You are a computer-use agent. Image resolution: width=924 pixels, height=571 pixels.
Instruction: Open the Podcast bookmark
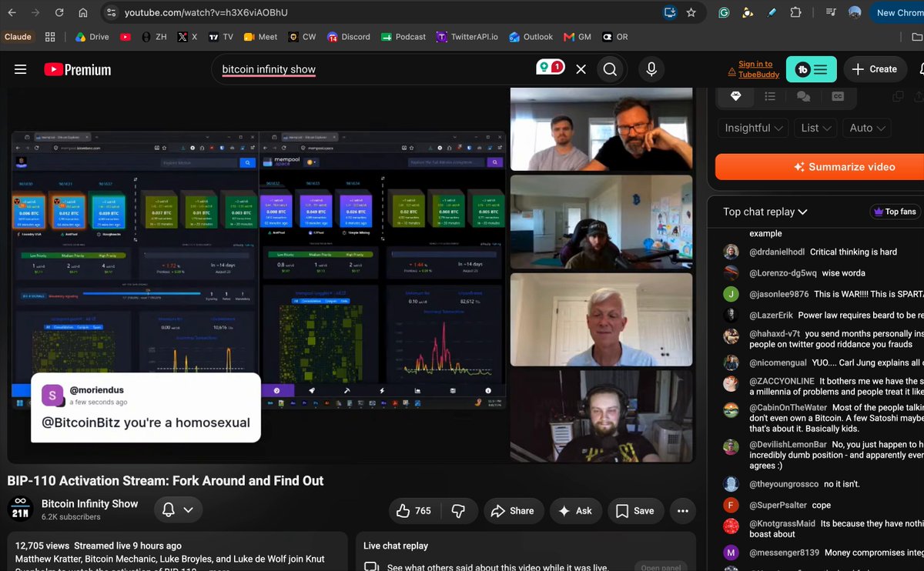click(x=403, y=36)
